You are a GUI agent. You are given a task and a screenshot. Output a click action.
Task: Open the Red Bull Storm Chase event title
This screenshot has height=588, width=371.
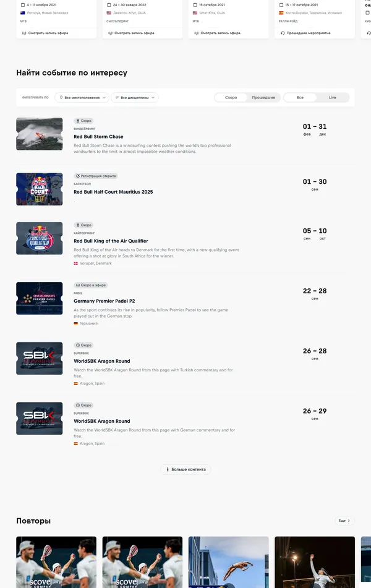tap(98, 137)
